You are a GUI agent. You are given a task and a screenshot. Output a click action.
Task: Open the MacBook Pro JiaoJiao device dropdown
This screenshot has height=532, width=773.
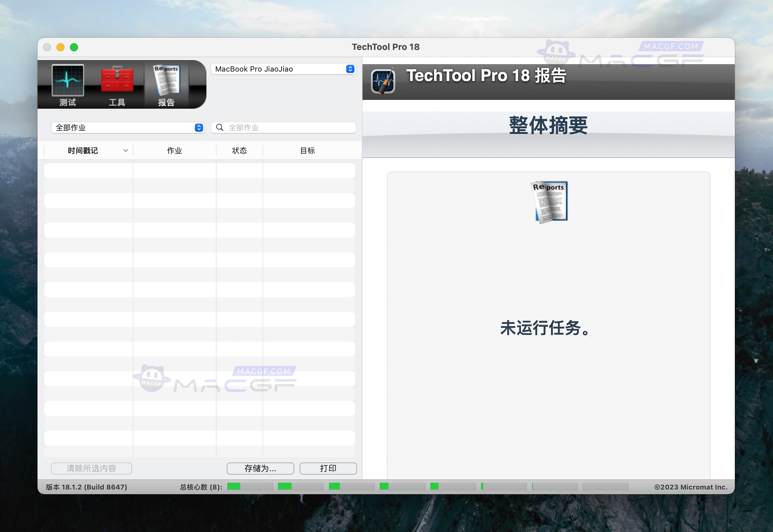click(x=283, y=69)
